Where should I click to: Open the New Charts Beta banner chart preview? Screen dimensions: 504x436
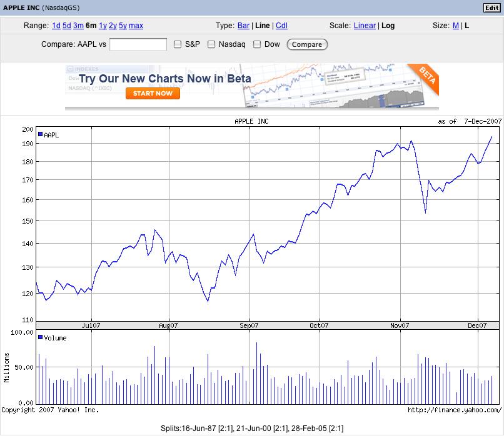(x=335, y=86)
